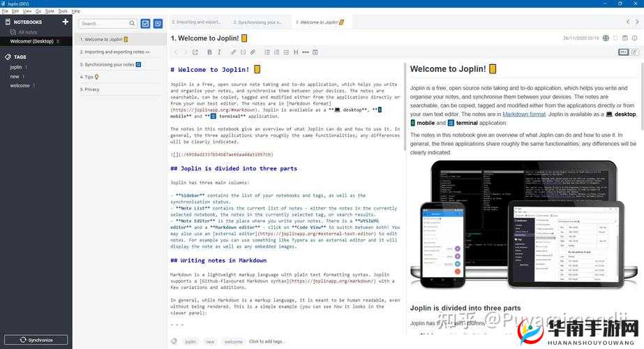Toggle rich text editor button
The image size is (644, 349).
pyautogui.click(x=634, y=52)
